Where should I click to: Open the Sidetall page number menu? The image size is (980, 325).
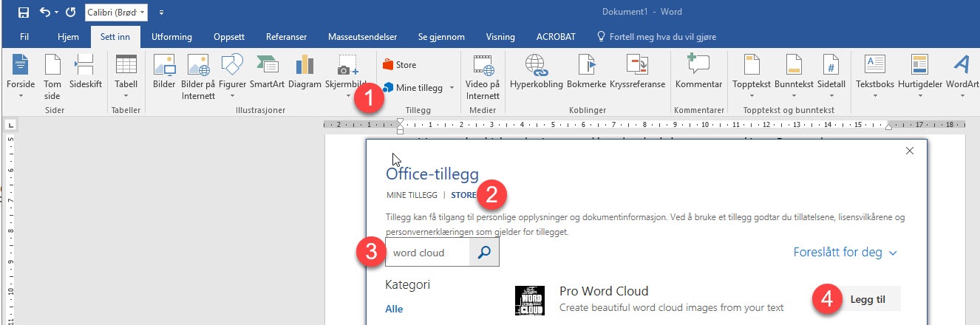pyautogui.click(x=831, y=77)
